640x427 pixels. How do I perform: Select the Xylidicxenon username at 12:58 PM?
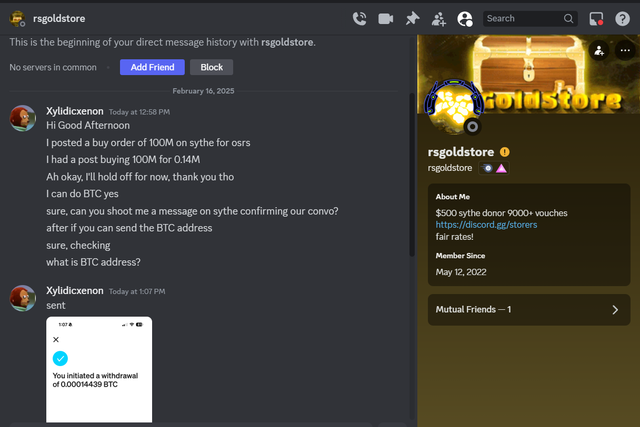click(75, 111)
